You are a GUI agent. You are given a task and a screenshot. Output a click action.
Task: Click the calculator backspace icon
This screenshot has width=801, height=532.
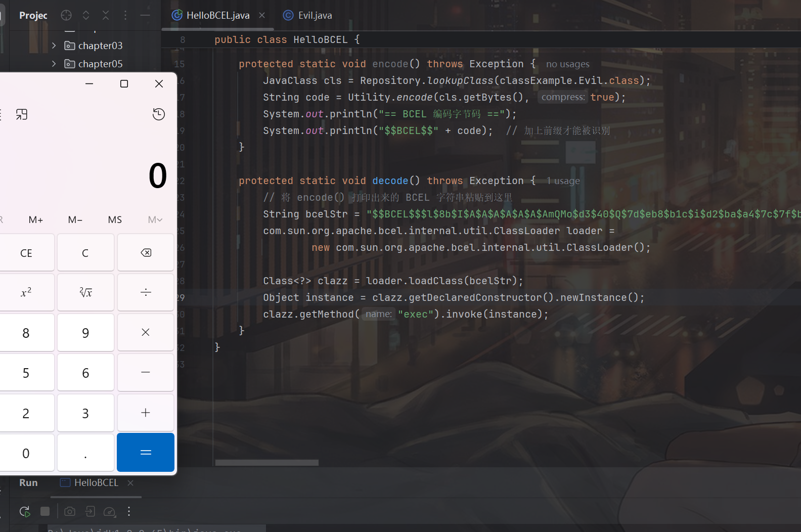point(146,253)
